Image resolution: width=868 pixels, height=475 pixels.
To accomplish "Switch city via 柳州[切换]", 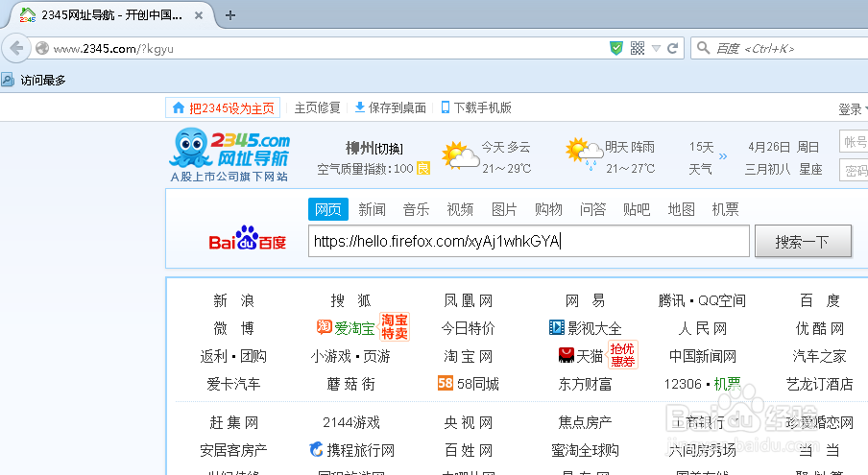I will tap(374, 148).
